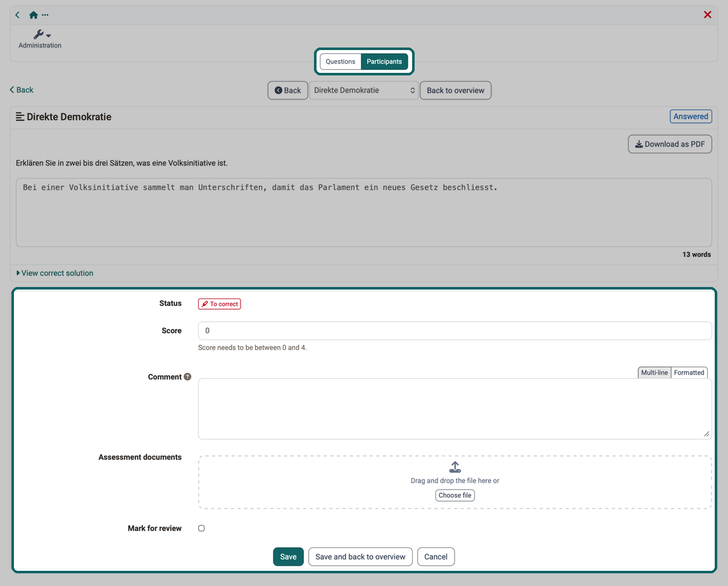The width and height of the screenshot is (728, 586).
Task: Switch to the Questions tab
Action: click(x=341, y=61)
